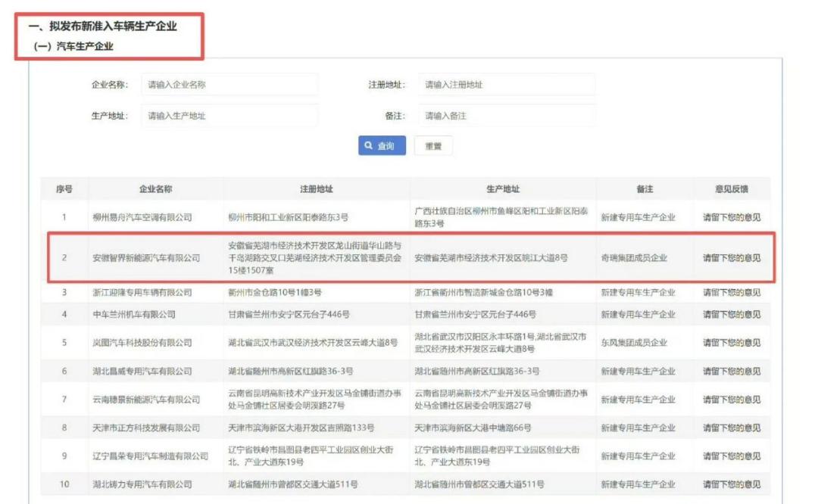This screenshot has height=504, width=818.
Task: Click registered address 衢州市金仓路10号1幢3号
Action: (x=275, y=292)
